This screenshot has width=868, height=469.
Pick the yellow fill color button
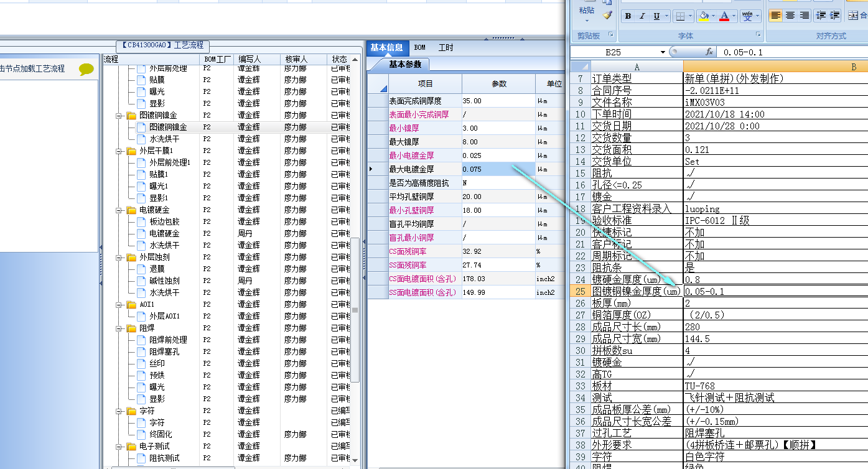pyautogui.click(x=704, y=16)
